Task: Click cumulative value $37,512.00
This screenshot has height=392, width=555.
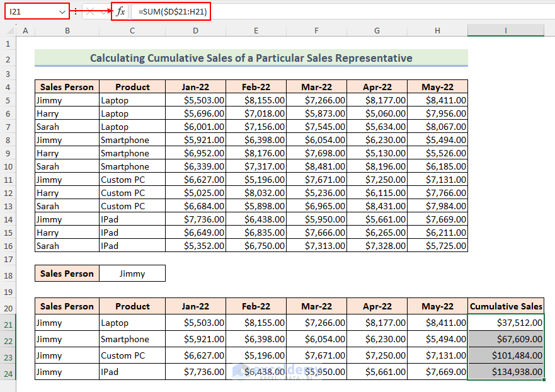Action: tap(506, 323)
